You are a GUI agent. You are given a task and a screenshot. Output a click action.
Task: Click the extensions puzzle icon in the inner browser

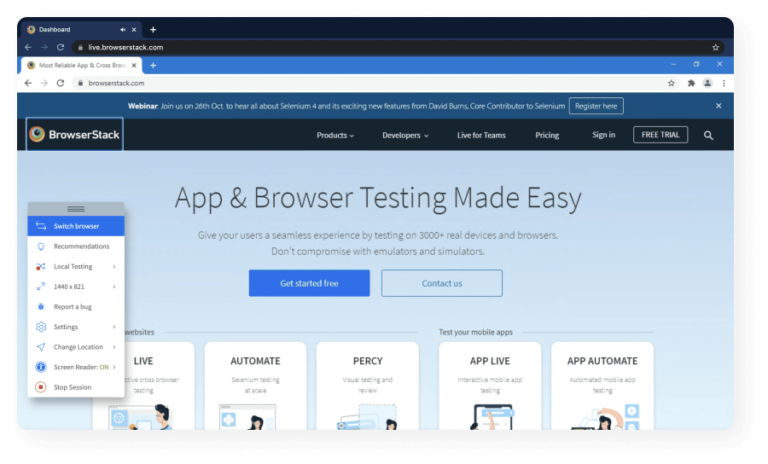[691, 83]
